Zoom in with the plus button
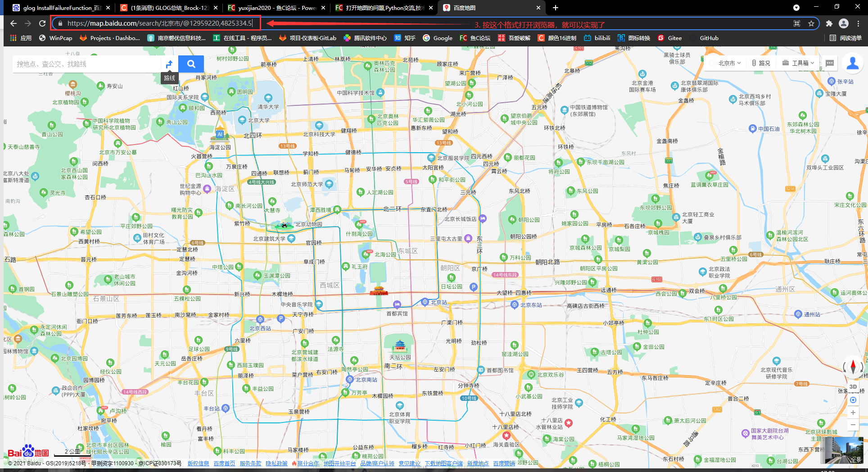The height and width of the screenshot is (472, 868). [x=853, y=413]
